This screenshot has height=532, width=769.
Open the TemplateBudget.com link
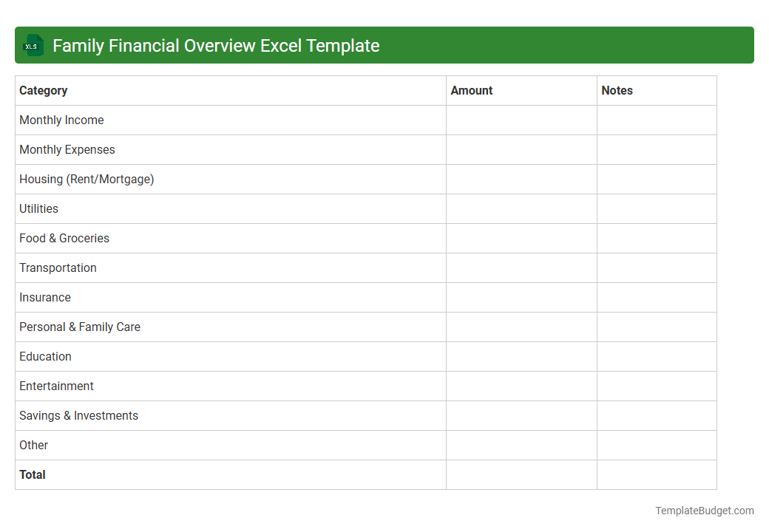pyautogui.click(x=705, y=510)
